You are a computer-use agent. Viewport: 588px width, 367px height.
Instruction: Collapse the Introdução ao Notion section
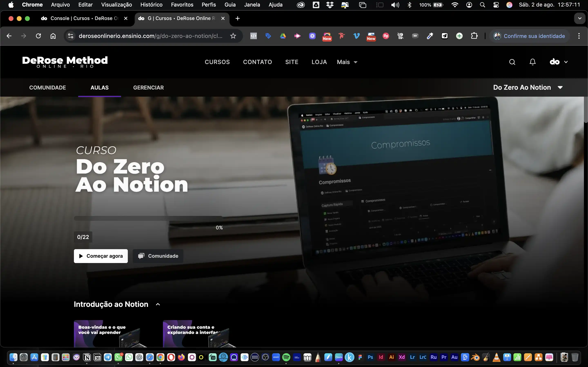point(158,304)
